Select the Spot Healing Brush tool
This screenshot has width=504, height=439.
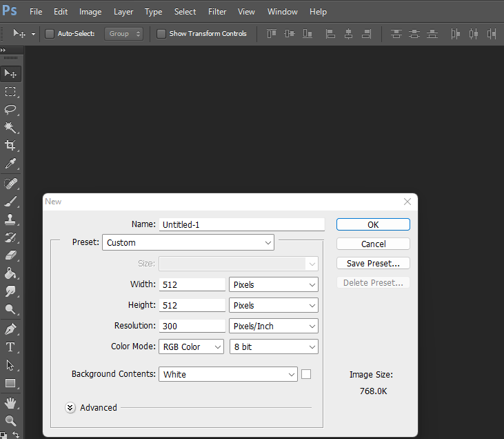pos(10,184)
